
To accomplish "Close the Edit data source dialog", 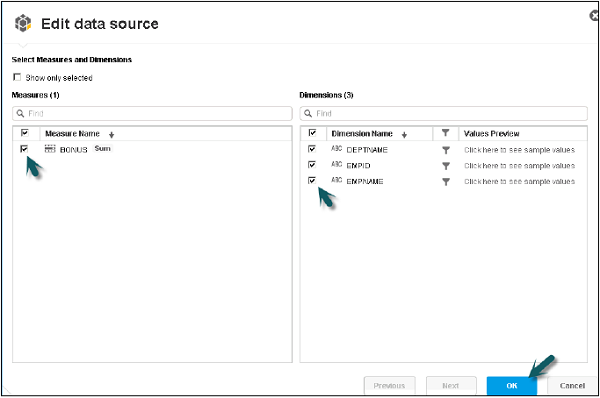I will click(x=594, y=16).
